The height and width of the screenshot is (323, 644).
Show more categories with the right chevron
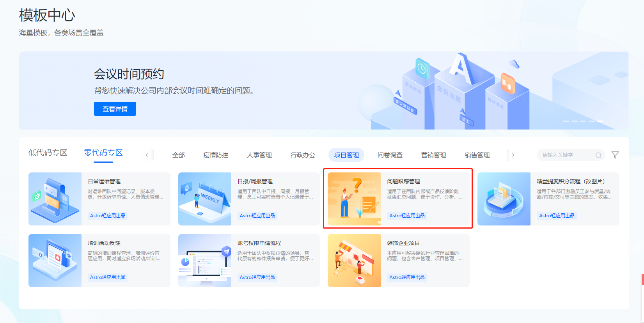click(x=513, y=155)
